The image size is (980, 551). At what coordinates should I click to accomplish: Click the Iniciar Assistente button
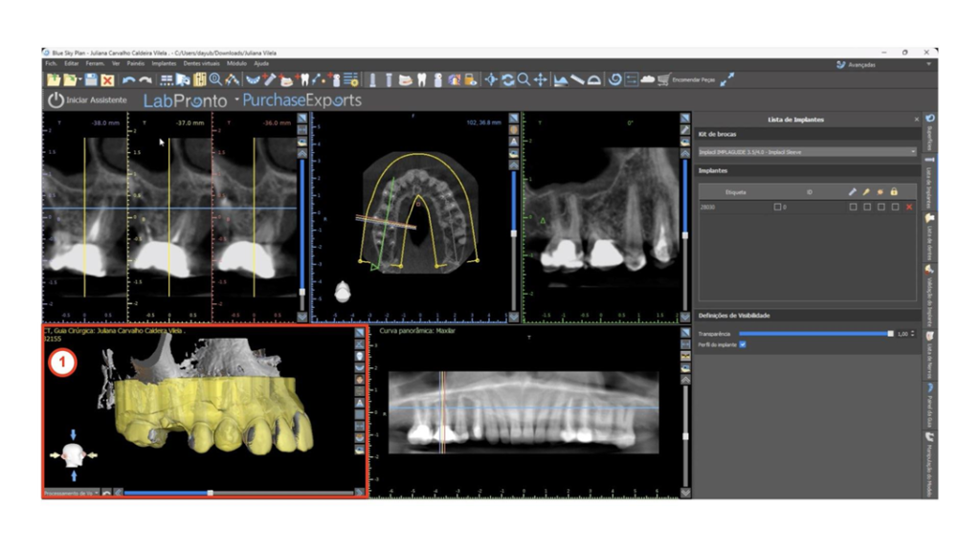87,99
